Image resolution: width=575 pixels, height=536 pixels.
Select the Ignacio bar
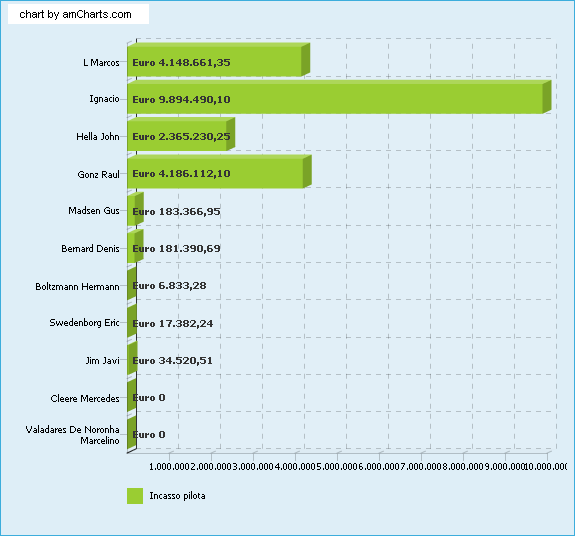point(339,97)
